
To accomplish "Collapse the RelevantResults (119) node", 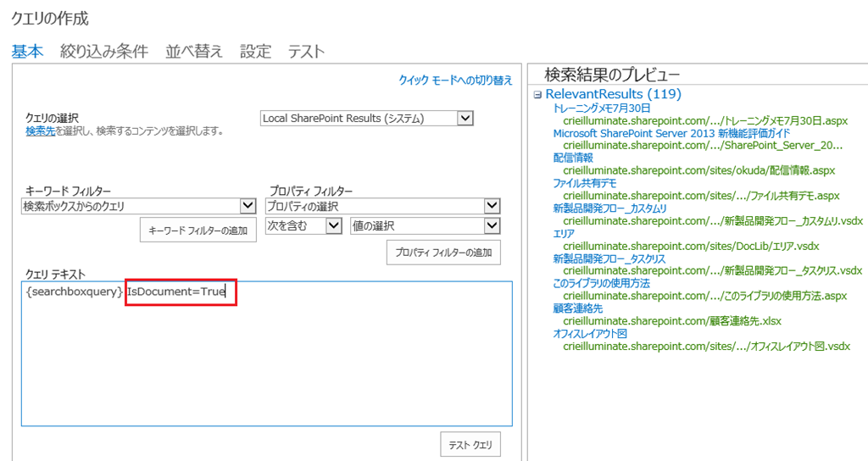I will coord(537,95).
